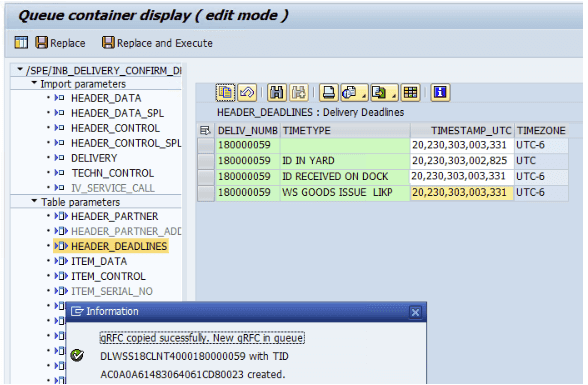Click the 'qRFC copied sucessfully' message text

(202, 338)
